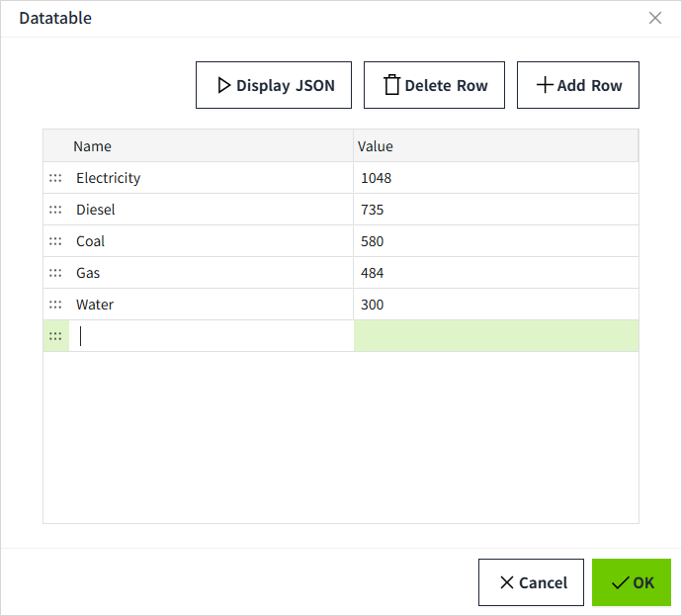The image size is (682, 616).
Task: Close the Datatable dialog with X
Action: pos(654,18)
